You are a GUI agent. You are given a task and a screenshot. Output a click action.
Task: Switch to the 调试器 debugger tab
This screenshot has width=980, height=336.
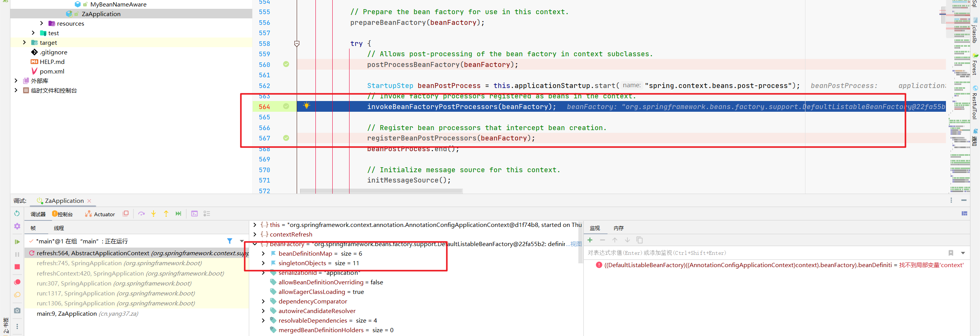[x=38, y=214]
